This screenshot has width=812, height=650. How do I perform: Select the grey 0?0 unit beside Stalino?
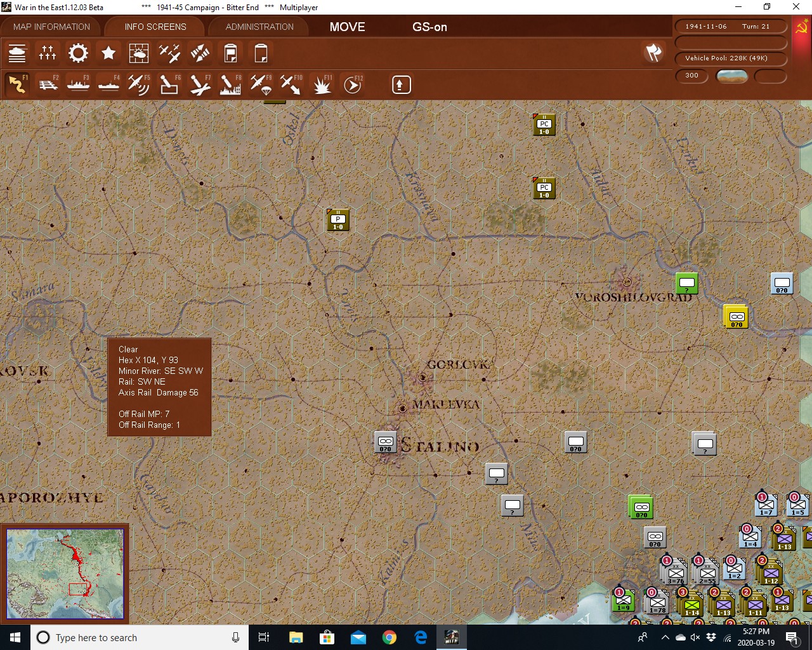(386, 442)
